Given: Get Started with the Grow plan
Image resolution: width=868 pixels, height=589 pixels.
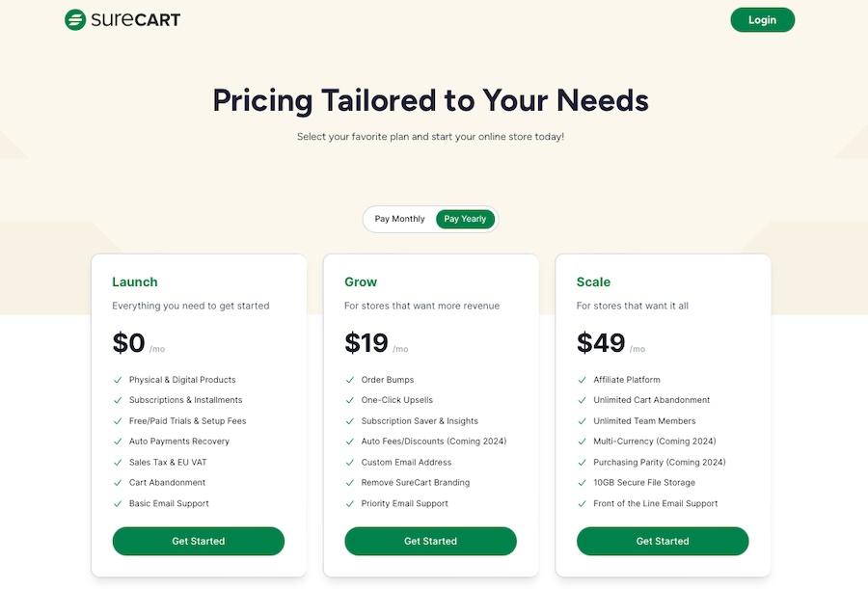Looking at the screenshot, I should click(x=430, y=541).
